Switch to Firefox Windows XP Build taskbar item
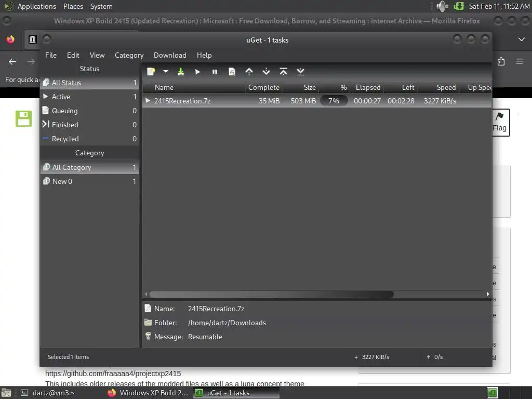This screenshot has height=399, width=532. pyautogui.click(x=148, y=393)
